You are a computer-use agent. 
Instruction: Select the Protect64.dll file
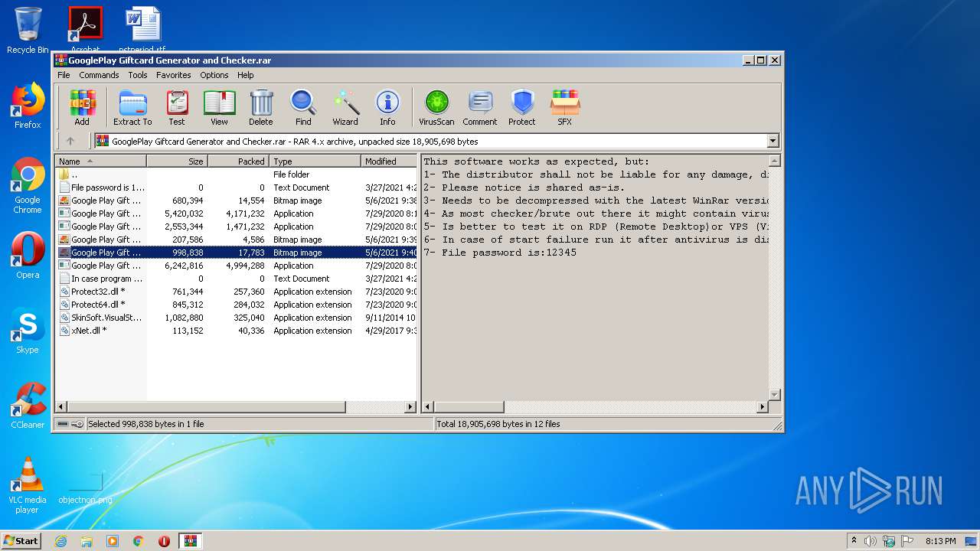point(236,305)
